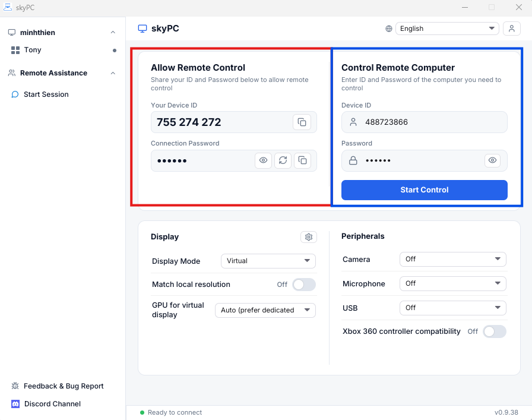Collapse the minhthien section
This screenshot has height=420, width=532.
(113, 33)
